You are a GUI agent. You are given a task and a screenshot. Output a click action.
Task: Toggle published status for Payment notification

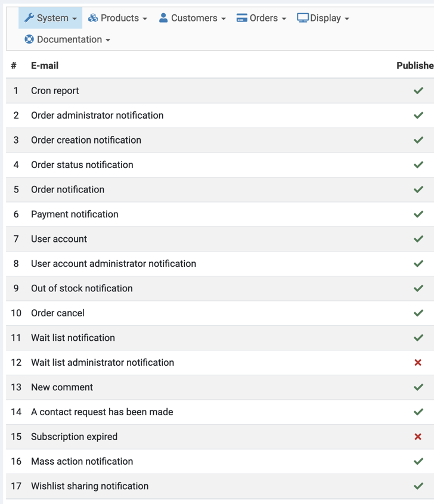tap(418, 214)
